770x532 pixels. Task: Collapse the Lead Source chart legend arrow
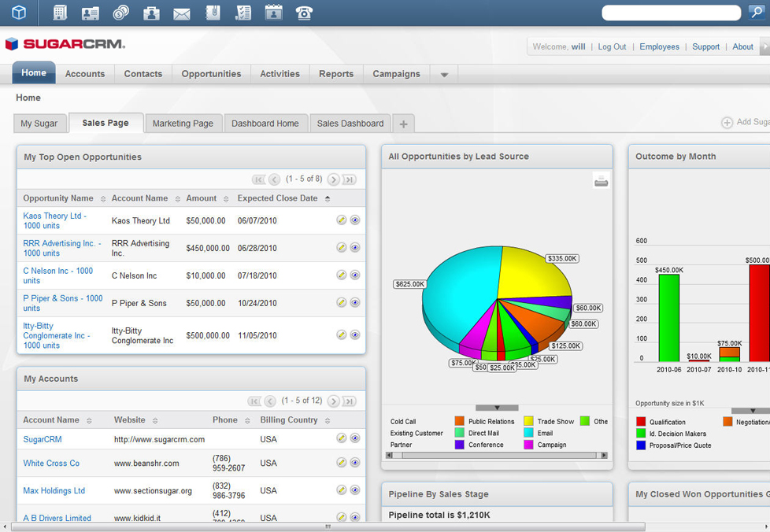click(497, 408)
